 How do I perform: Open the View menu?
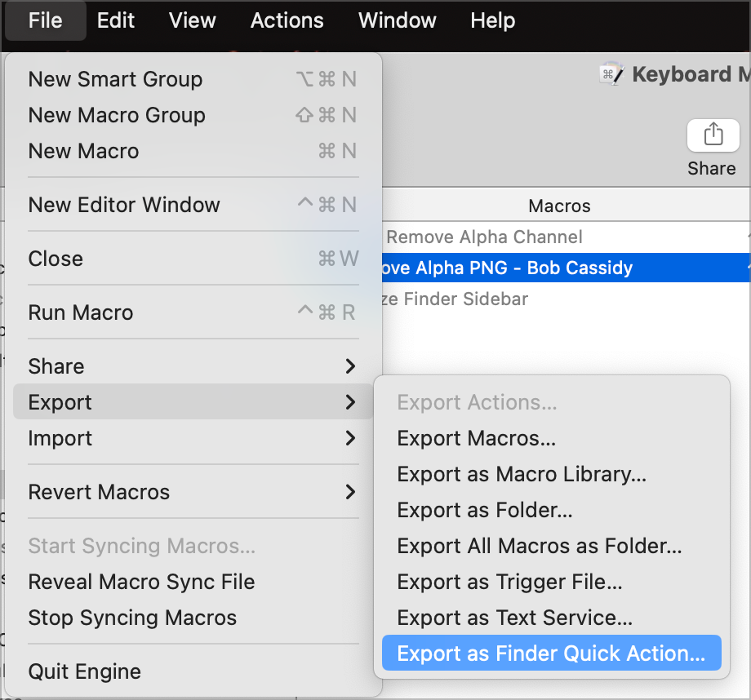(x=192, y=20)
